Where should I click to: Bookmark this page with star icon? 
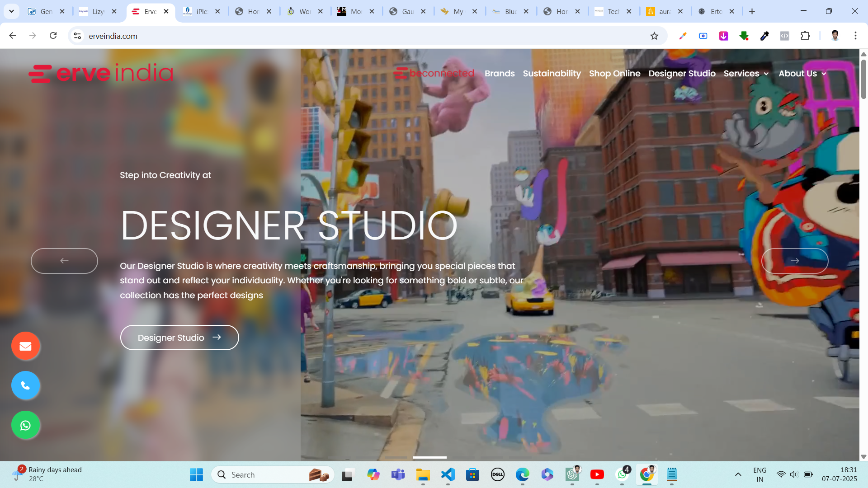[654, 36]
